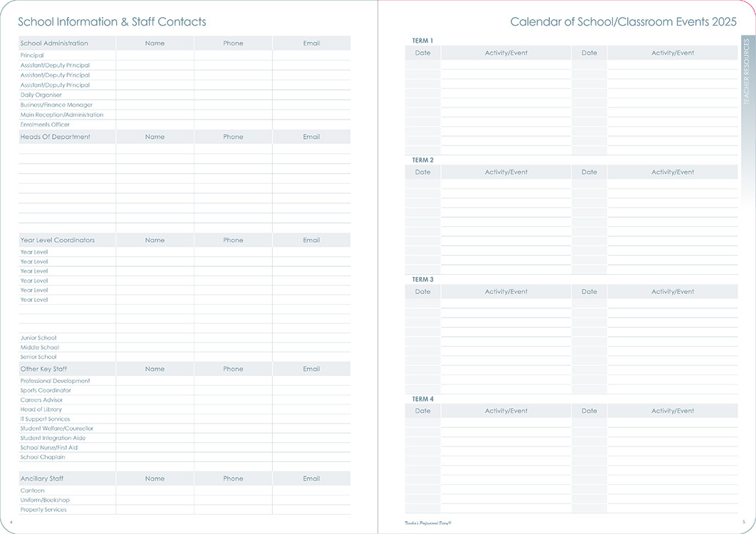The width and height of the screenshot is (756, 534).
Task: Click the Name field for Canteen
Action: [x=155, y=491]
